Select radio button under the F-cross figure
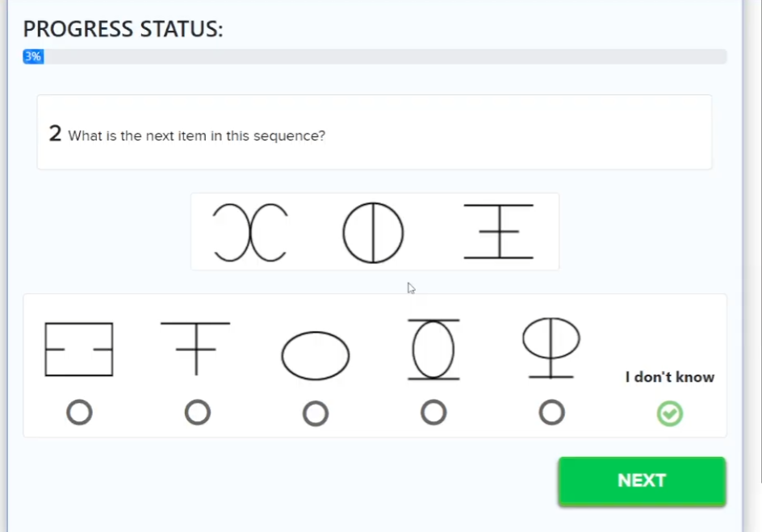Viewport: 762px width, 532px height. (198, 413)
